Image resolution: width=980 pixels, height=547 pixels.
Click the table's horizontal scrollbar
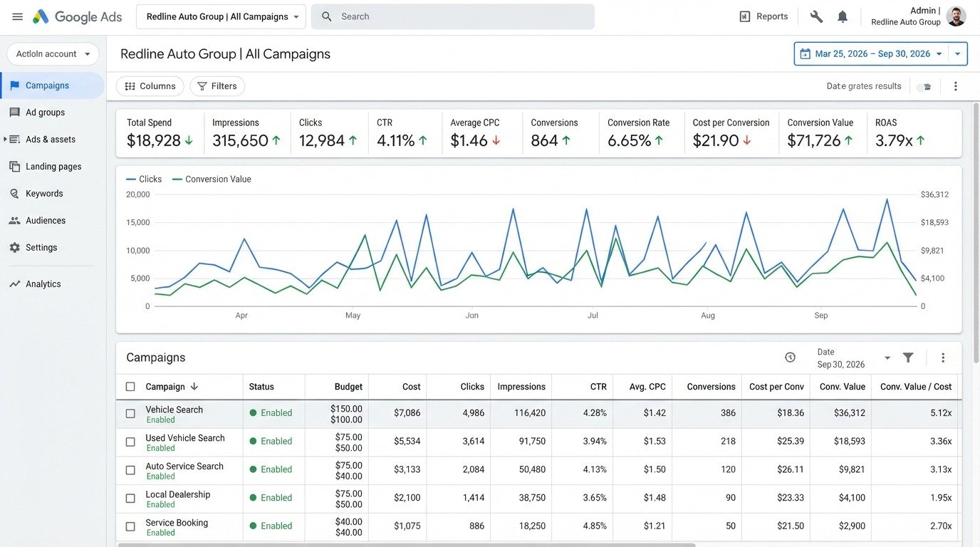pyautogui.click(x=407, y=545)
